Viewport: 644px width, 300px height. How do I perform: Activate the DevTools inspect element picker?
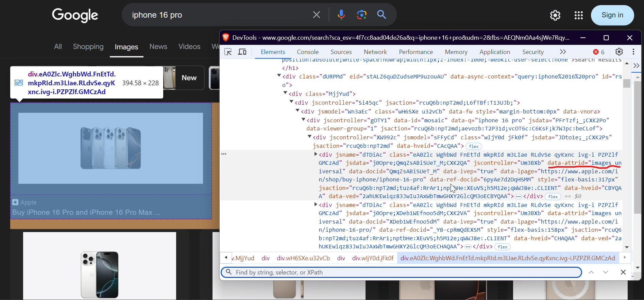coord(228,52)
